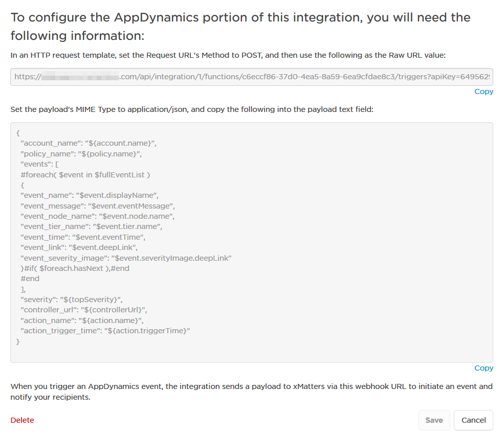Select the "account_name" payload line
504x435 pixels.
(89, 143)
